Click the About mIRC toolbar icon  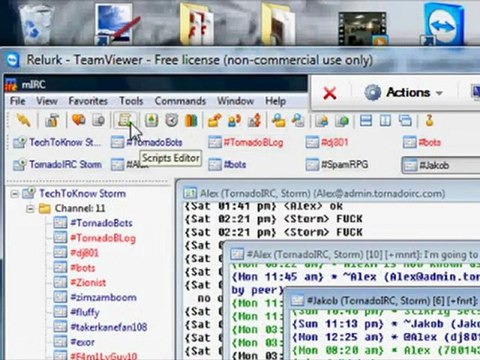point(429,120)
